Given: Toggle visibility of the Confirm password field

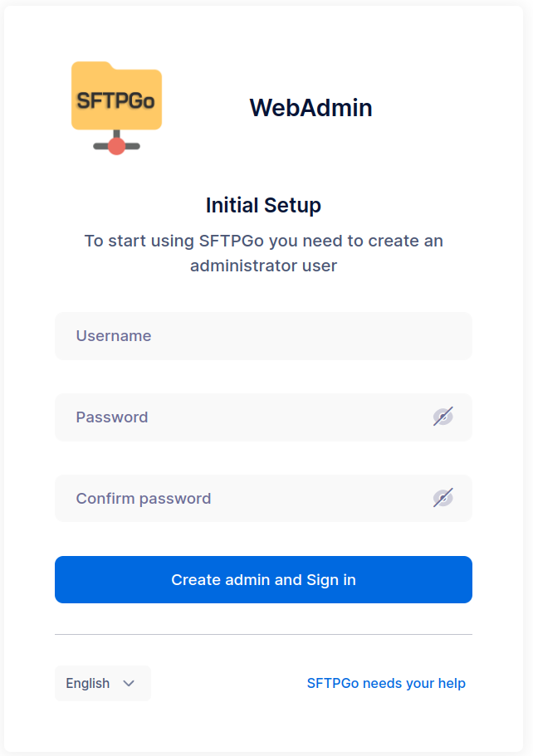Looking at the screenshot, I should pos(443,498).
